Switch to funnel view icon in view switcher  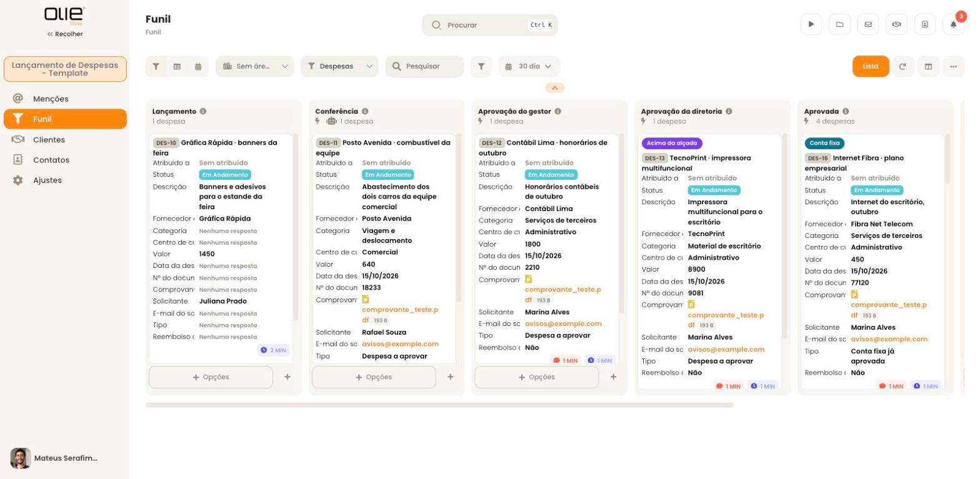tap(156, 66)
